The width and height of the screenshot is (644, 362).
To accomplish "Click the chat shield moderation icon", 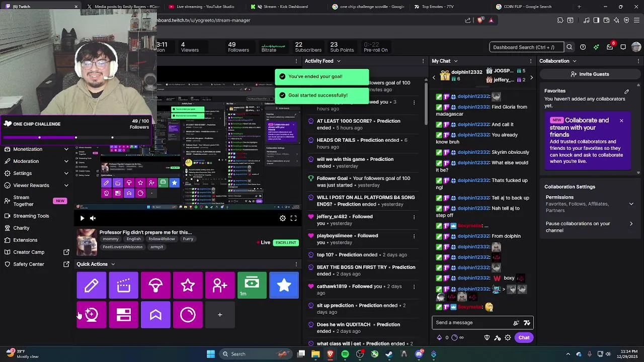I will coord(487,338).
